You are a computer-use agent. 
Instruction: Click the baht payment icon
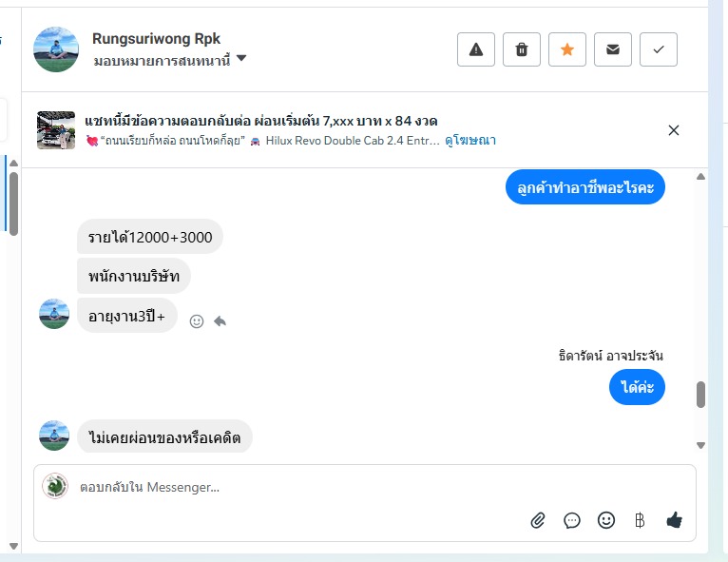[x=640, y=520]
